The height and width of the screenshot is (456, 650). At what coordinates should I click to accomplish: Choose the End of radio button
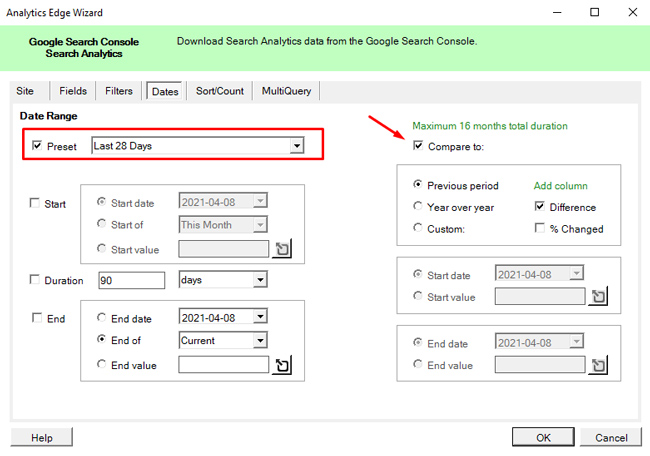click(102, 339)
